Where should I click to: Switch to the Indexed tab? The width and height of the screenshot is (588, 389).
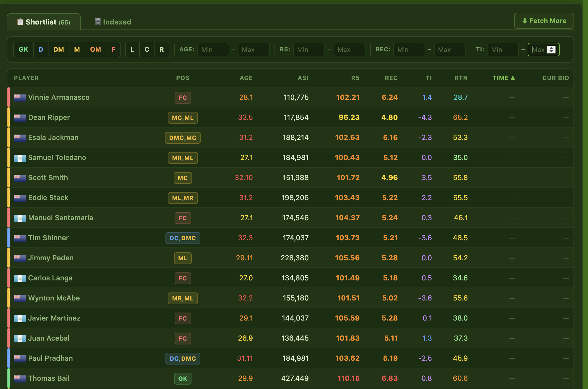tap(113, 22)
